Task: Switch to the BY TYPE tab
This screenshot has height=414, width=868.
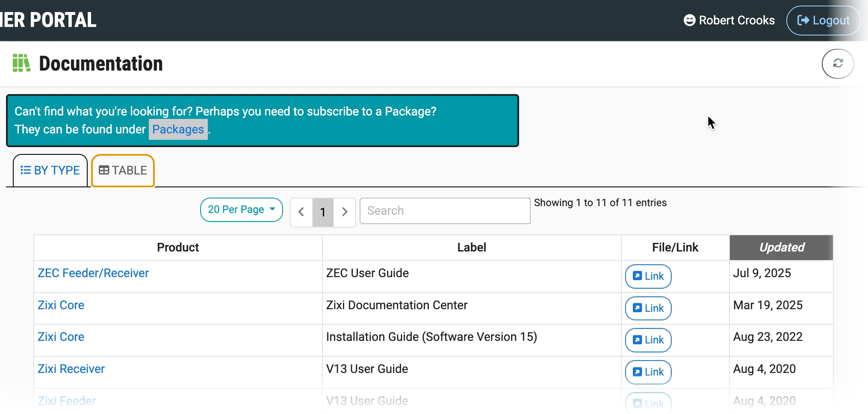Action: [x=50, y=170]
